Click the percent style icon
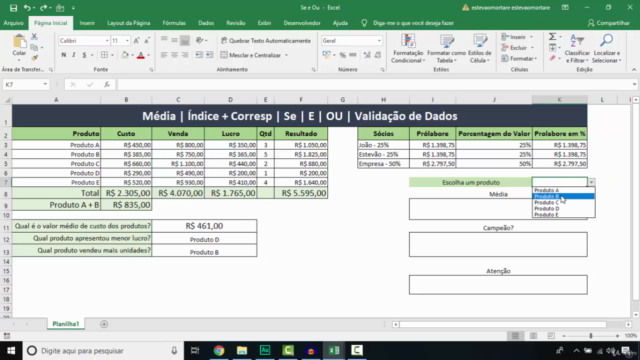640x360 pixels. click(x=342, y=55)
